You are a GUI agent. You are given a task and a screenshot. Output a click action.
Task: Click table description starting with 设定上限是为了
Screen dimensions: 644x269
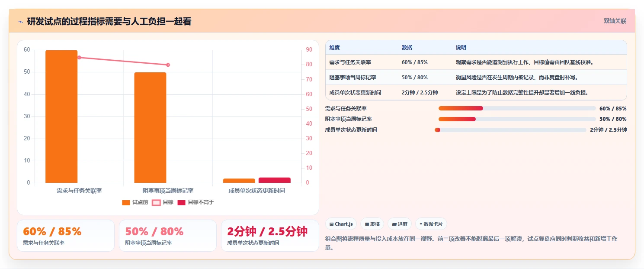click(522, 92)
